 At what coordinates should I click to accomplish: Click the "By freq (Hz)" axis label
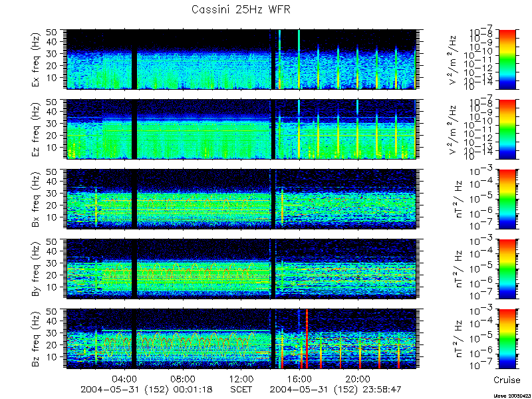pos(36,269)
